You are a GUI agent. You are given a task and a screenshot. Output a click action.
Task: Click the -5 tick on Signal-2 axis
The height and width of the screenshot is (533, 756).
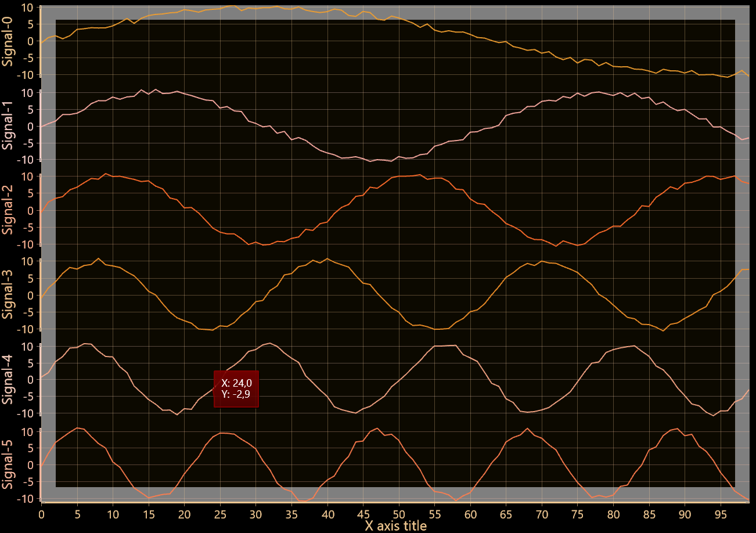click(x=27, y=228)
